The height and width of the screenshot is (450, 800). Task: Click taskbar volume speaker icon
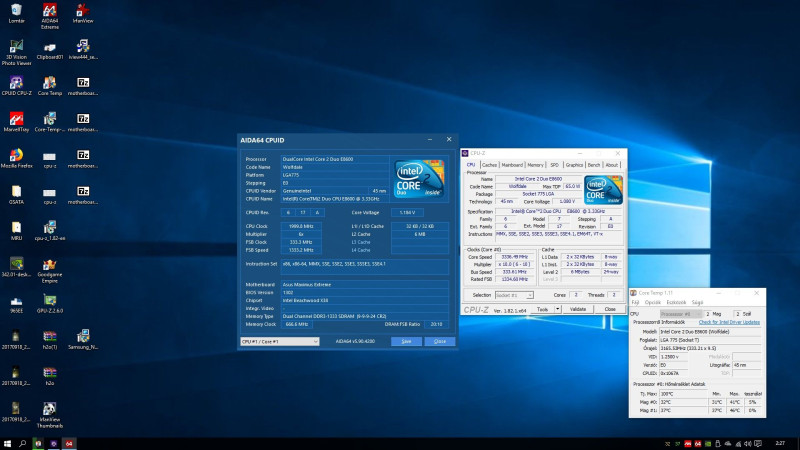tap(748, 444)
